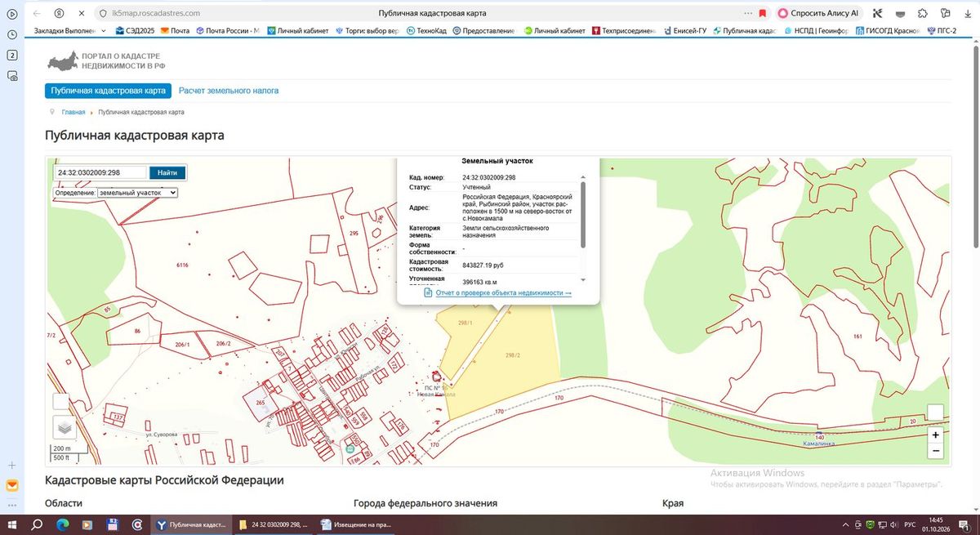The width and height of the screenshot is (980, 535).
Task: Open the three-dots menu in address bar
Action: click(749, 14)
